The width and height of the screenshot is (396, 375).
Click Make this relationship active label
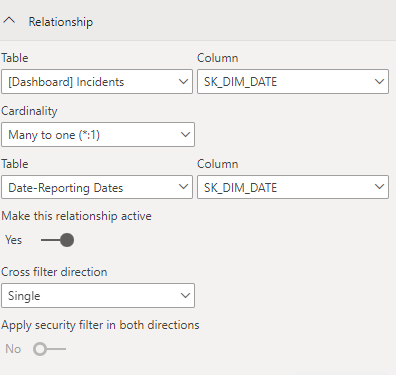coord(76,216)
